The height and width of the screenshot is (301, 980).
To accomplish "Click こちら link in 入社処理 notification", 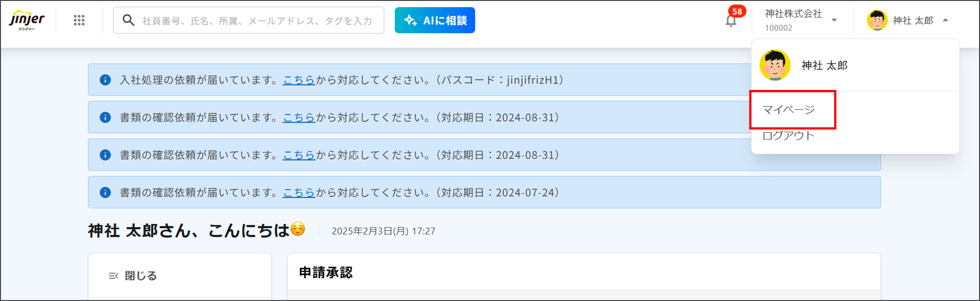I will [x=299, y=80].
